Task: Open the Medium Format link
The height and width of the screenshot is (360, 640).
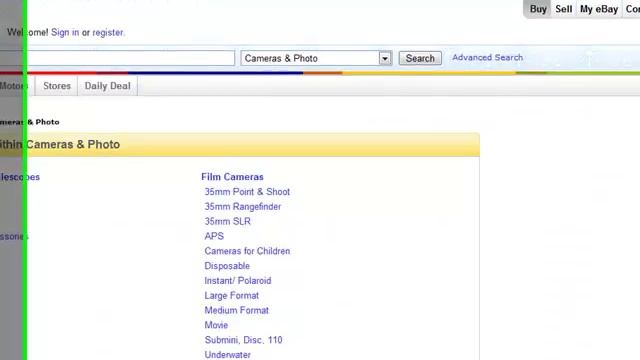Action: 236,311
